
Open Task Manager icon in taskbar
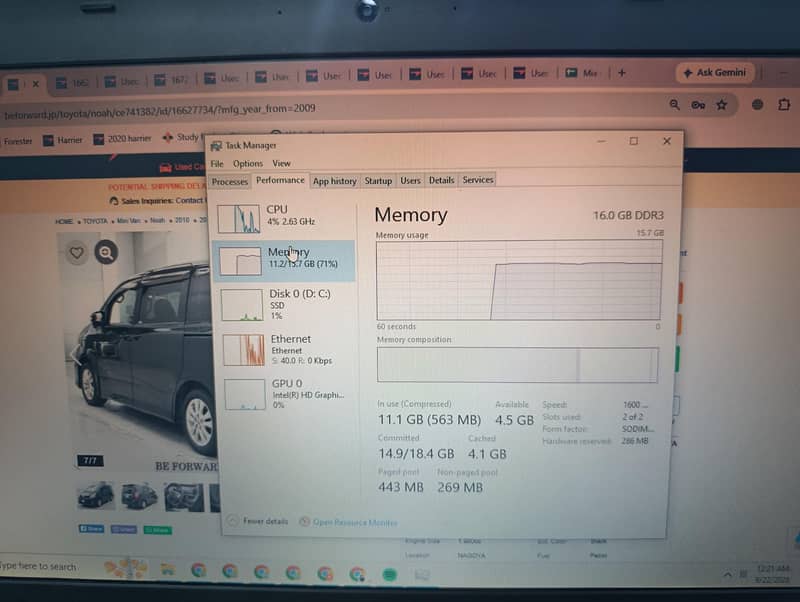pos(422,575)
